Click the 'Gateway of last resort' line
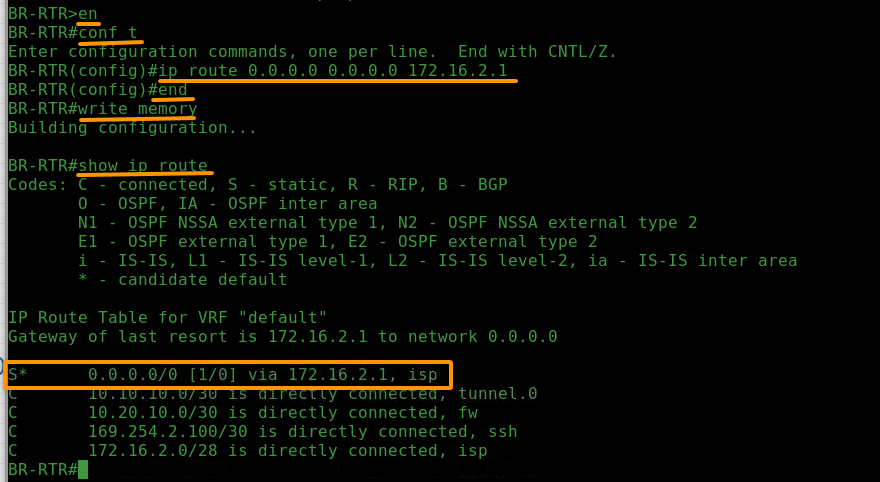The image size is (880, 482). pyautogui.click(x=283, y=337)
